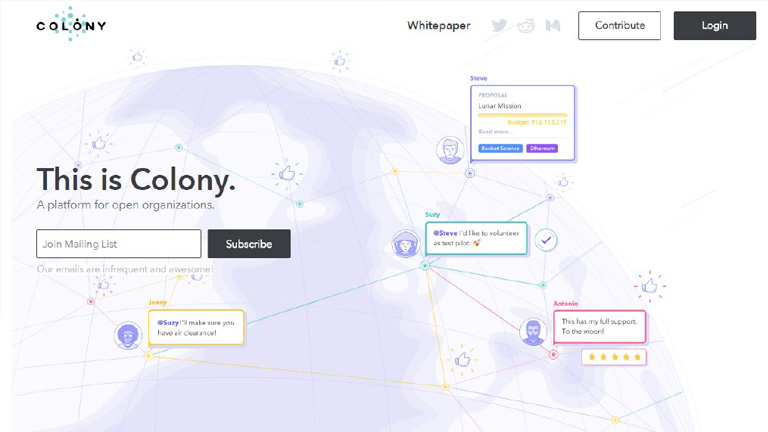Click the circled checkmark beside Suzy's message
The image size is (768, 432).
(545, 240)
